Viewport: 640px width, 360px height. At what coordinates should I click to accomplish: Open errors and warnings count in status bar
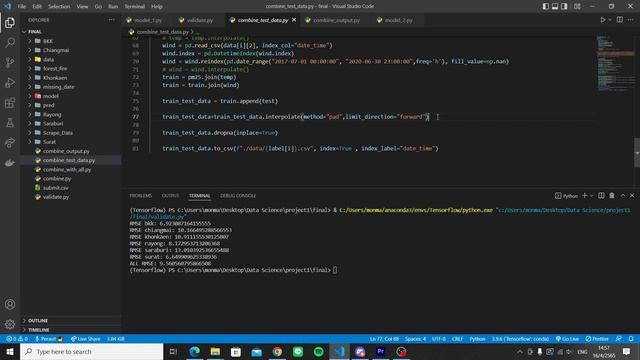(17, 339)
